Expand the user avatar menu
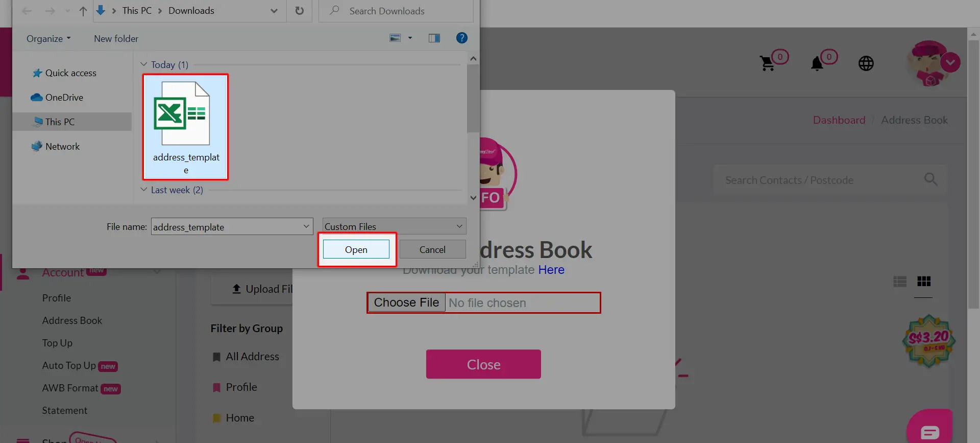 [x=950, y=63]
